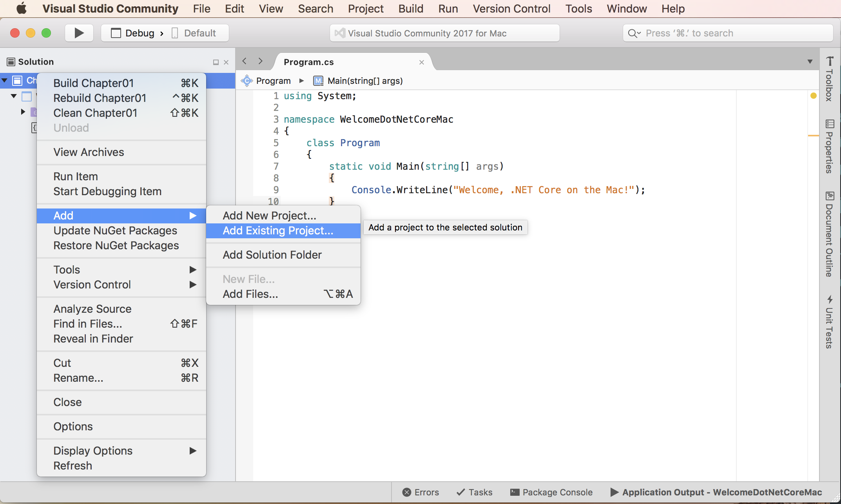Click the Run play button in toolbar
Image resolution: width=841 pixels, height=504 pixels.
79,33
